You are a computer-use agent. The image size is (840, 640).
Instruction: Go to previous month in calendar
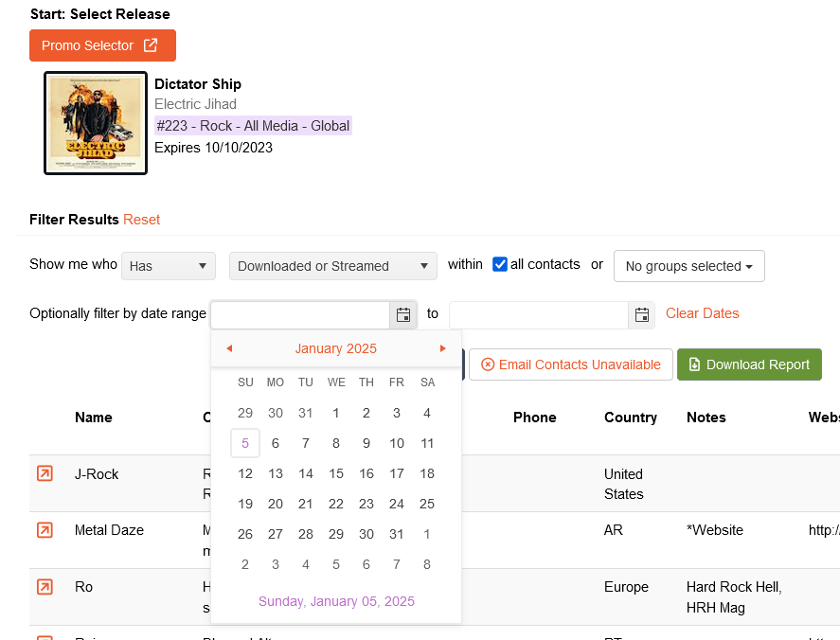229,348
